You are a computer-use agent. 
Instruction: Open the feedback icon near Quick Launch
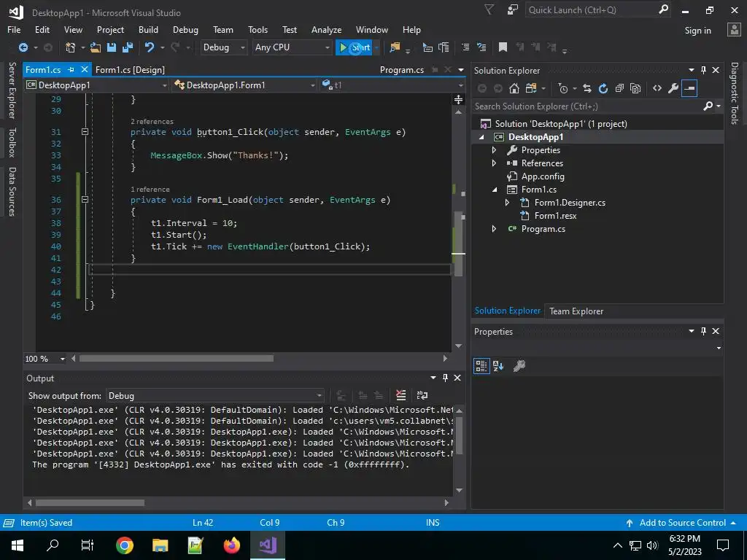(x=513, y=9)
